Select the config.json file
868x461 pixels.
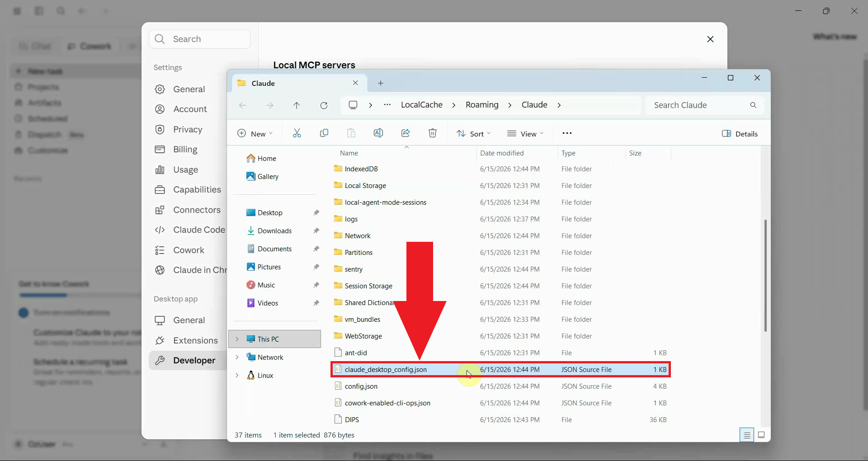tap(500, 386)
